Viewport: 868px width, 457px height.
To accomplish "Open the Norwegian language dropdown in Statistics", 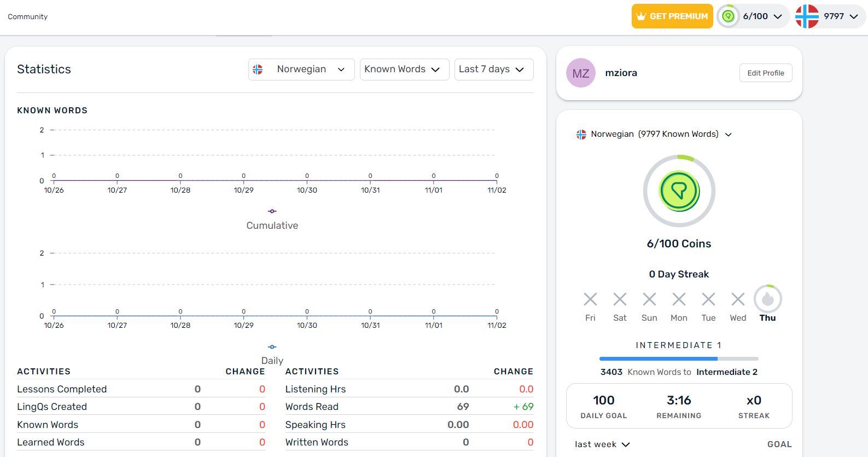I will coord(301,70).
